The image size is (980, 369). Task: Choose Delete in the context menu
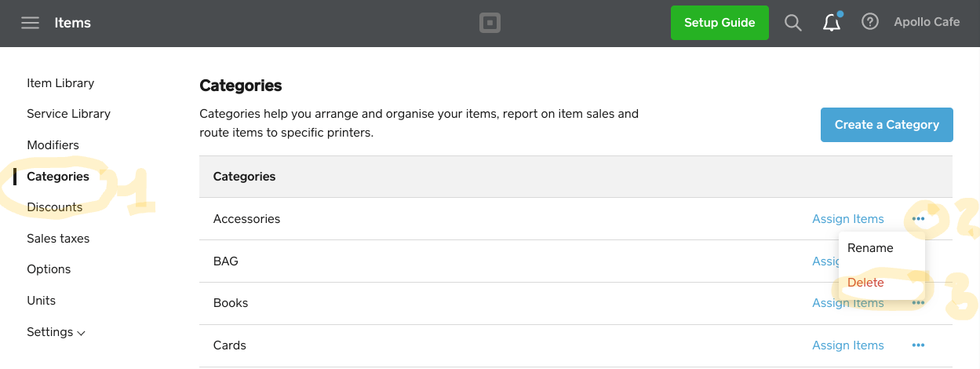[865, 283]
